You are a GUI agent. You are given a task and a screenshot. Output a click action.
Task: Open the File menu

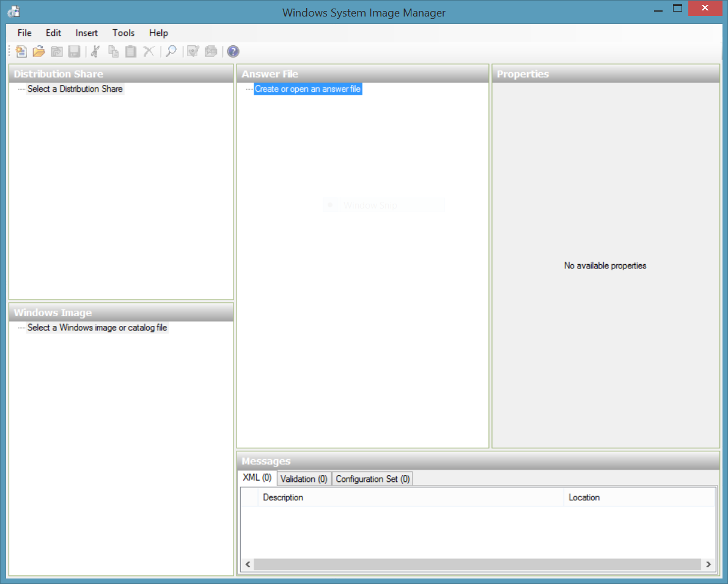(x=24, y=33)
